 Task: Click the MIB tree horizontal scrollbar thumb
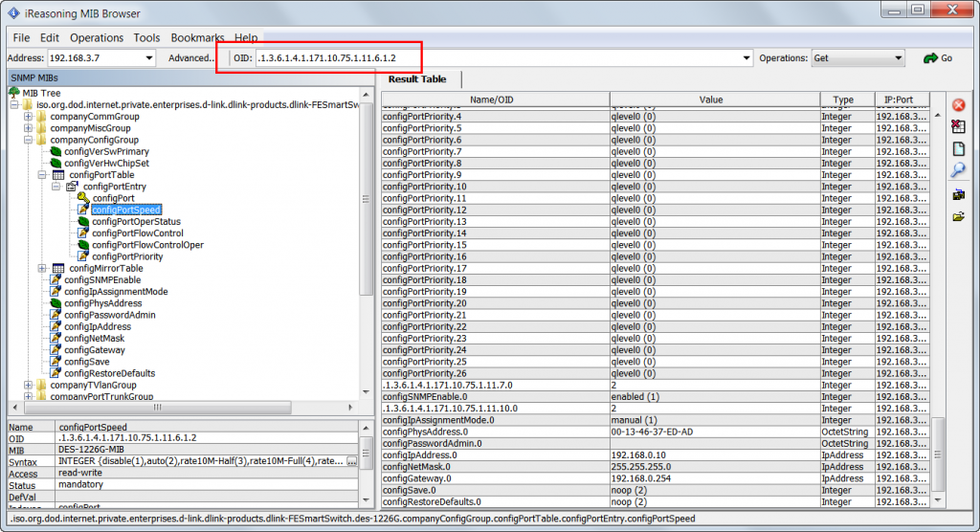[158, 408]
